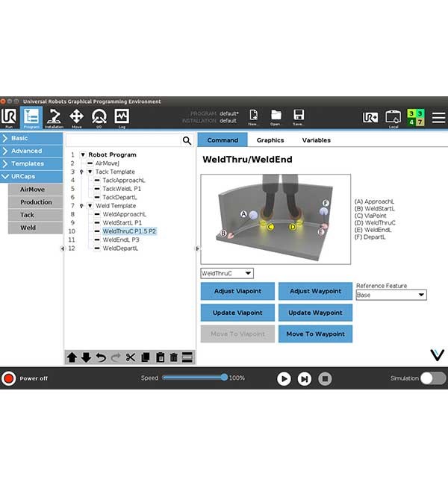The image size is (448, 485).
Task: Collapse the Tack Template node arrow
Action: [90, 172]
